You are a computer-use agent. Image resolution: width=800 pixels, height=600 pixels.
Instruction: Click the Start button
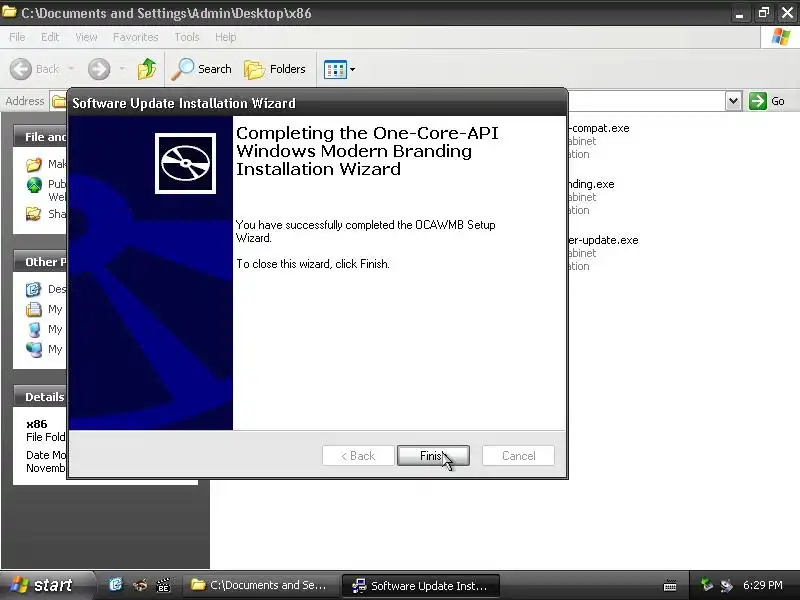pos(47,585)
